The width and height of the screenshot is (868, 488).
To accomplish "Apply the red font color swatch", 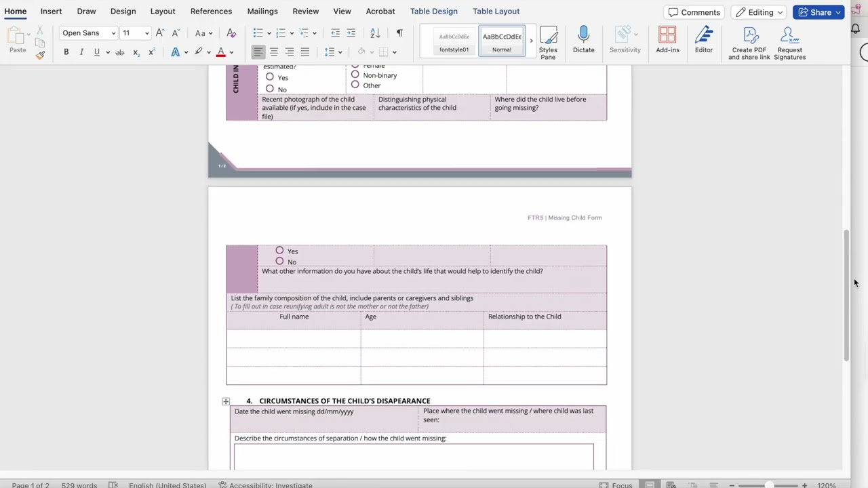I will pos(221,52).
